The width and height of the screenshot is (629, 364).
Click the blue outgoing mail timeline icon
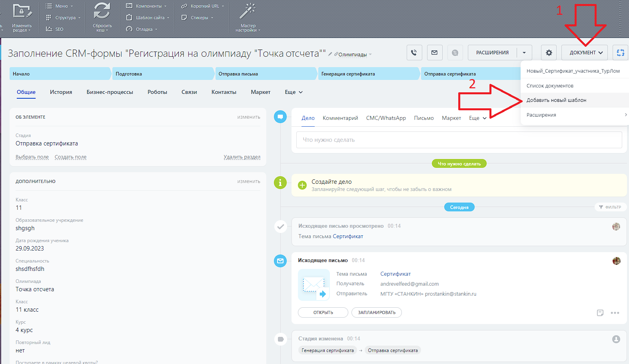point(280,261)
